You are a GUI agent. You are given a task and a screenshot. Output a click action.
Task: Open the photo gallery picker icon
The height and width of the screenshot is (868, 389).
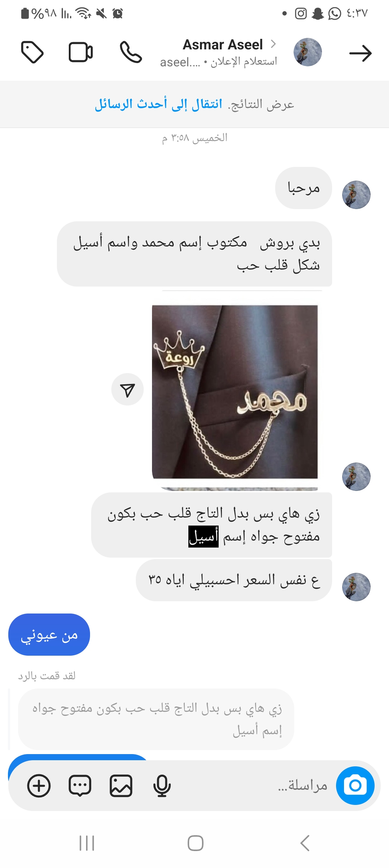pyautogui.click(x=121, y=785)
